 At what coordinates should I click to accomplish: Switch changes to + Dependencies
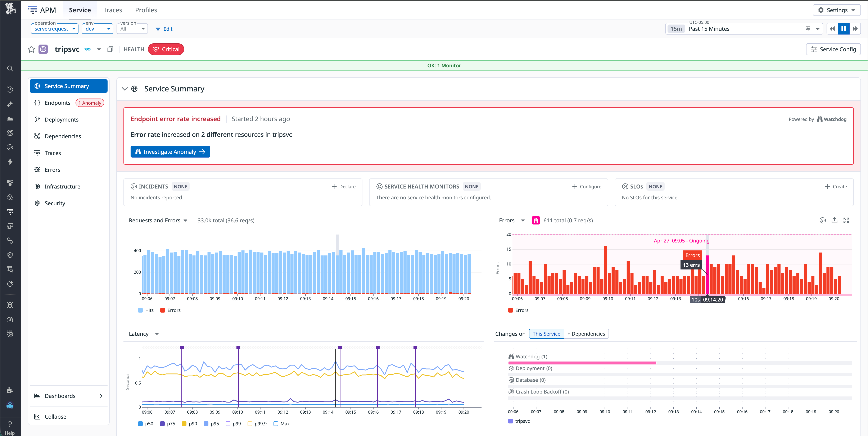pyautogui.click(x=586, y=334)
